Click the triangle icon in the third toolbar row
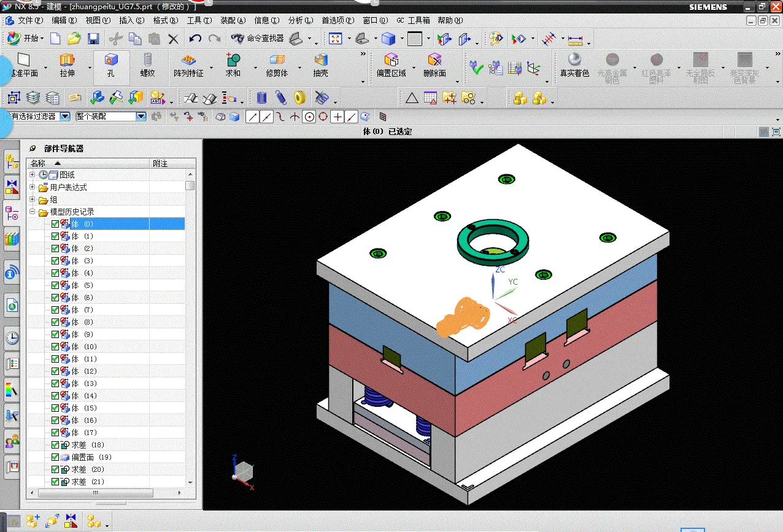This screenshot has height=532, width=783. pos(412,98)
